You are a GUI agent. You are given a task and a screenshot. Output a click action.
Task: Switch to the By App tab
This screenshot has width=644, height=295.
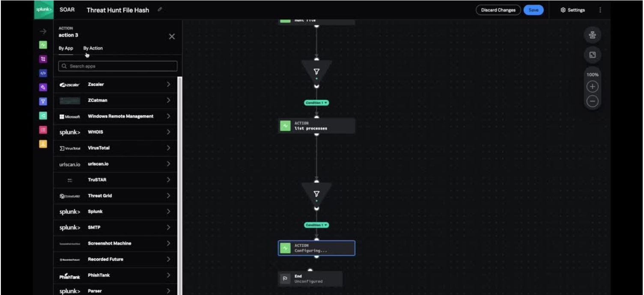click(x=66, y=48)
